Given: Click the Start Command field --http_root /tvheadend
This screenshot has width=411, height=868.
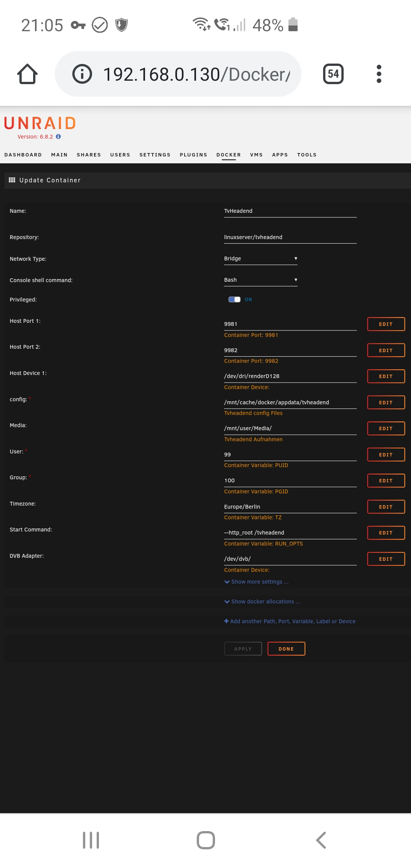Looking at the screenshot, I should [290, 533].
